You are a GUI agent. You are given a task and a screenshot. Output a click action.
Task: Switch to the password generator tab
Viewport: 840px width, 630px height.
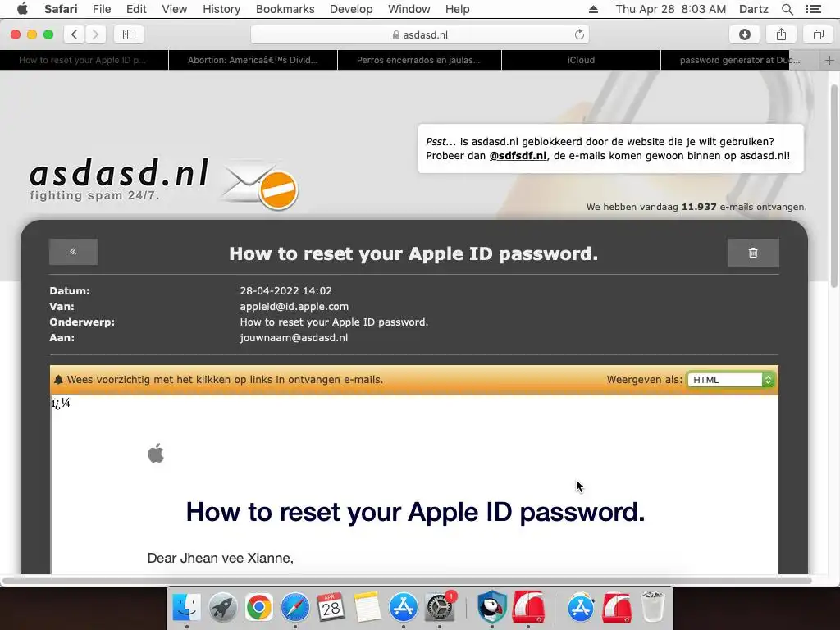(741, 60)
